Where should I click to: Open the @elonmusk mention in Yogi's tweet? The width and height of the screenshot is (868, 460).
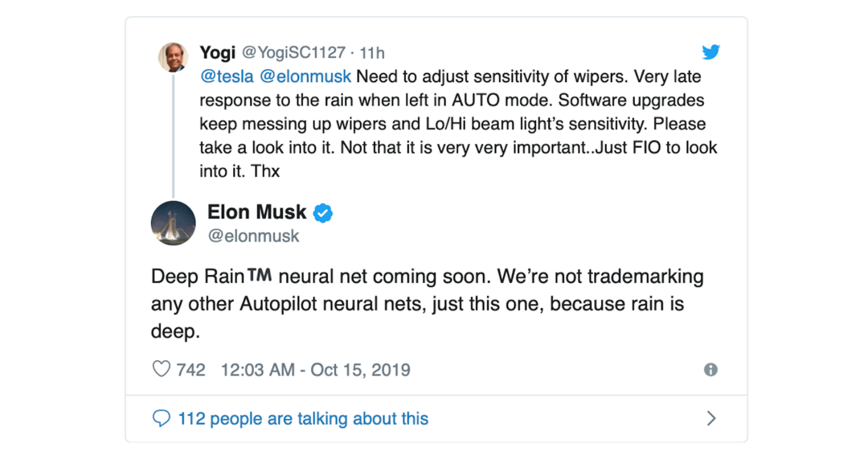[x=305, y=76]
